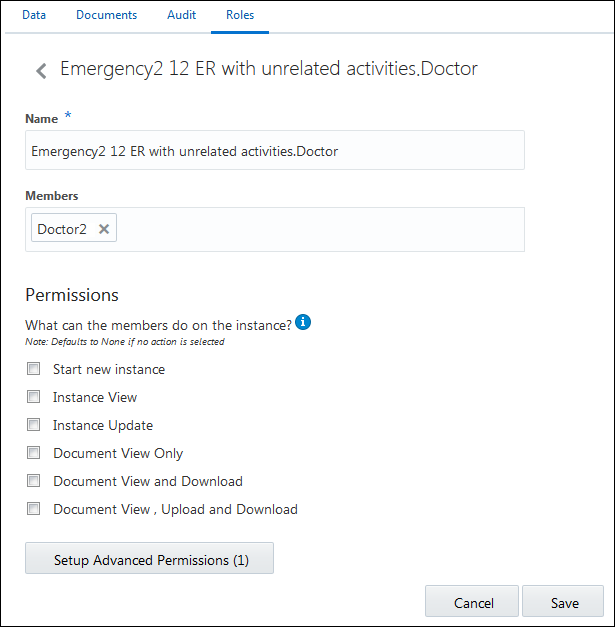This screenshot has height=627, width=615.
Task: Click the Doctor2 member chip
Action: tap(62, 229)
